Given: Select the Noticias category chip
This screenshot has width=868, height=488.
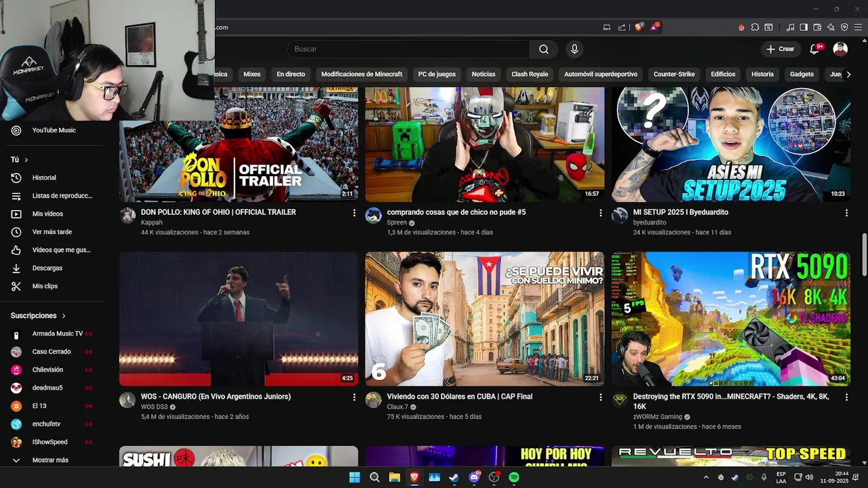Looking at the screenshot, I should [x=484, y=74].
